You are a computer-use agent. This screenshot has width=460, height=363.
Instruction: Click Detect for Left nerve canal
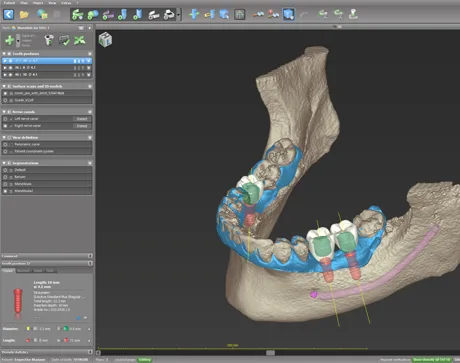(82, 119)
